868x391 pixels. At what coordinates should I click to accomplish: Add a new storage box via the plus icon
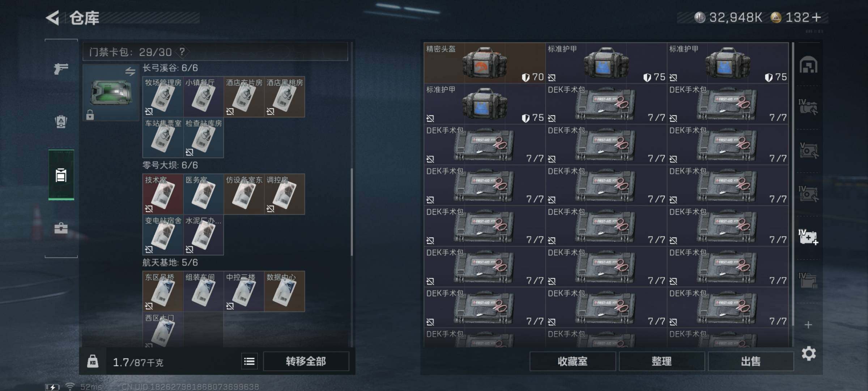tap(808, 325)
